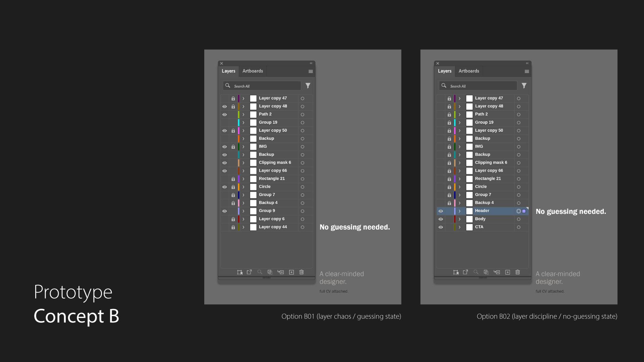The image size is (644, 362).
Task: Select Circle layer in left panel
Action: (265, 187)
